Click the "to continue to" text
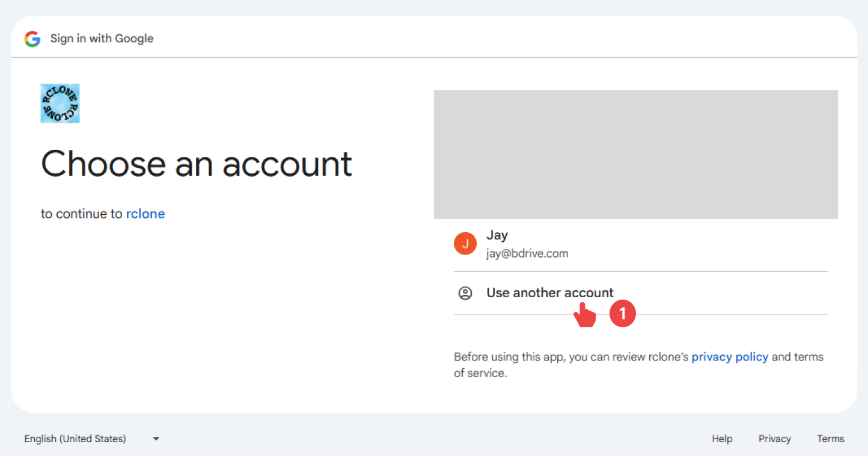Viewport: 868px width, 456px height. pos(81,214)
